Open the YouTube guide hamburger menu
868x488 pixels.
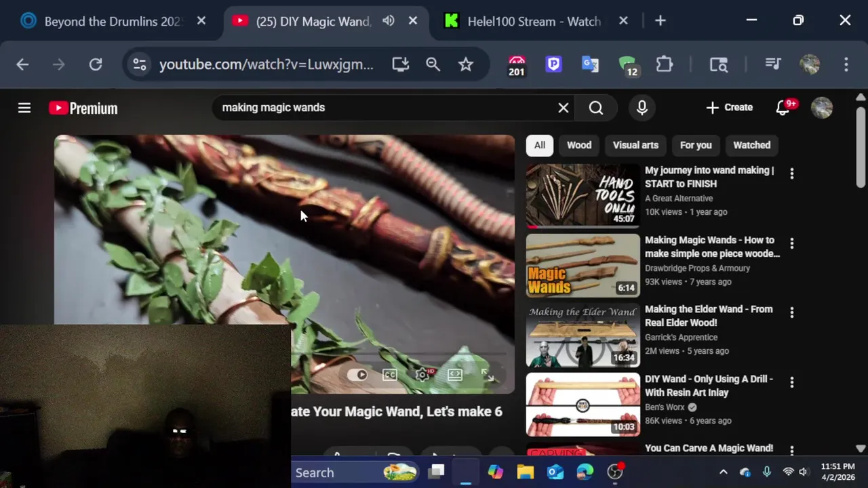coord(24,108)
